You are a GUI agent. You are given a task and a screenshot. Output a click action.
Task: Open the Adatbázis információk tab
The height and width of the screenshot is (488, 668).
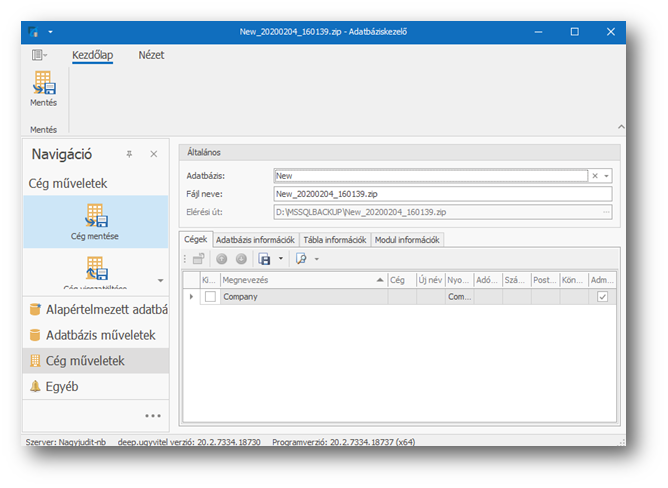pos(255,240)
